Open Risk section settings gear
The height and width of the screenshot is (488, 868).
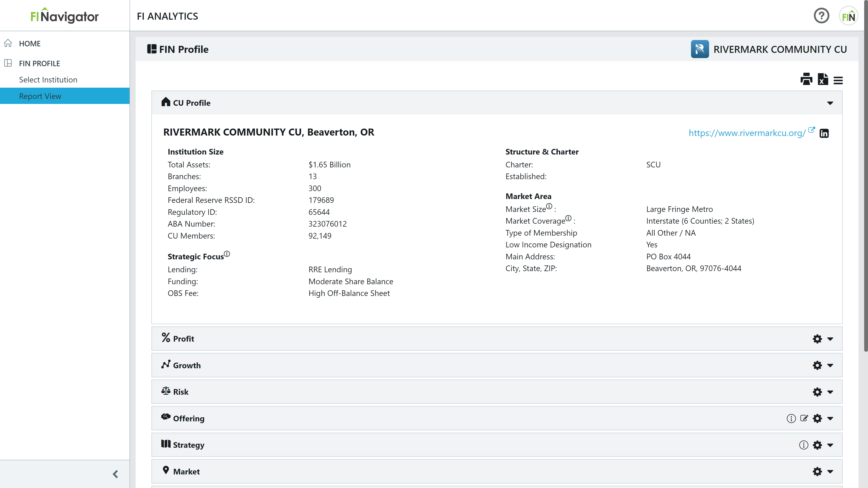[x=817, y=392]
